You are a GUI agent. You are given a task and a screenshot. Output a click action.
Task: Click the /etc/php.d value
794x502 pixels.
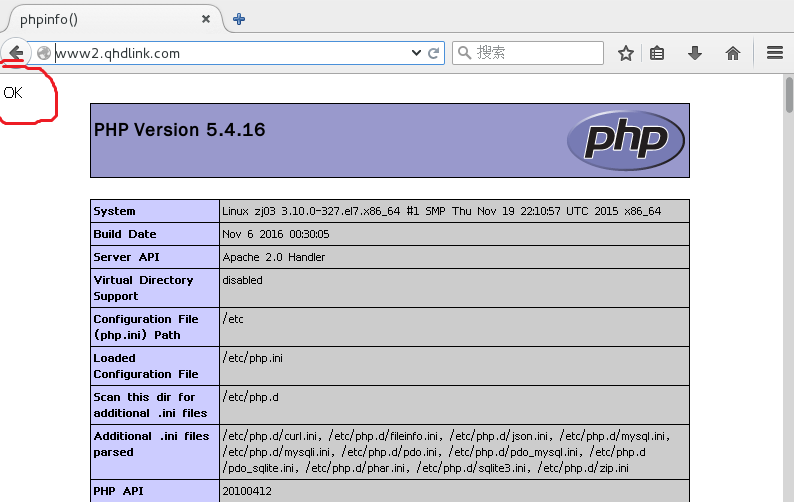pos(251,397)
